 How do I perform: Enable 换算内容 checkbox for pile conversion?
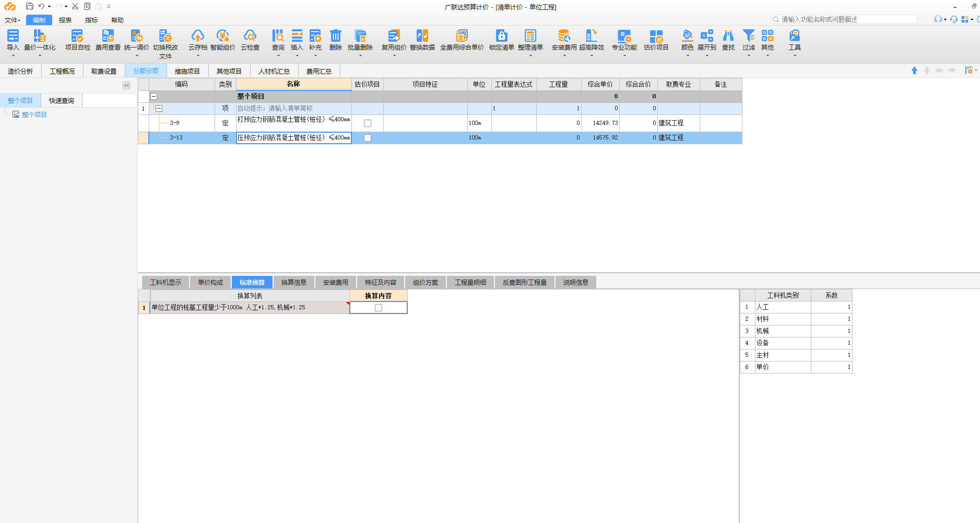[379, 308]
